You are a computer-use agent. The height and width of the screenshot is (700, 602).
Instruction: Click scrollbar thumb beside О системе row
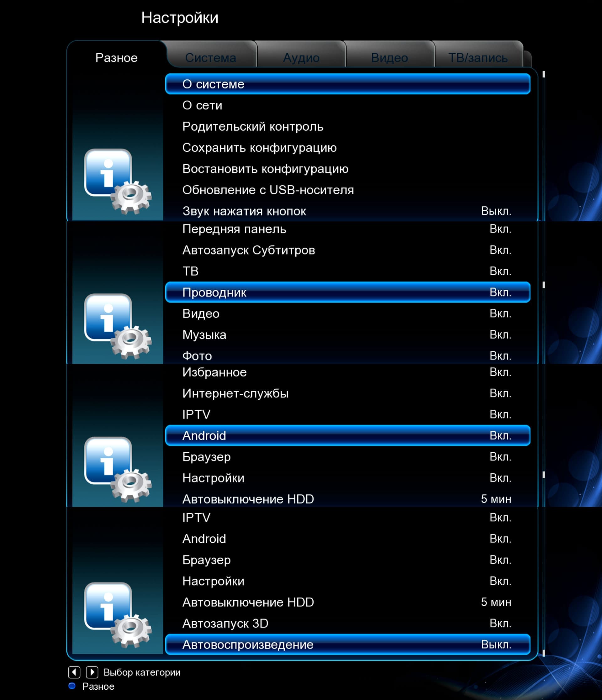(544, 74)
